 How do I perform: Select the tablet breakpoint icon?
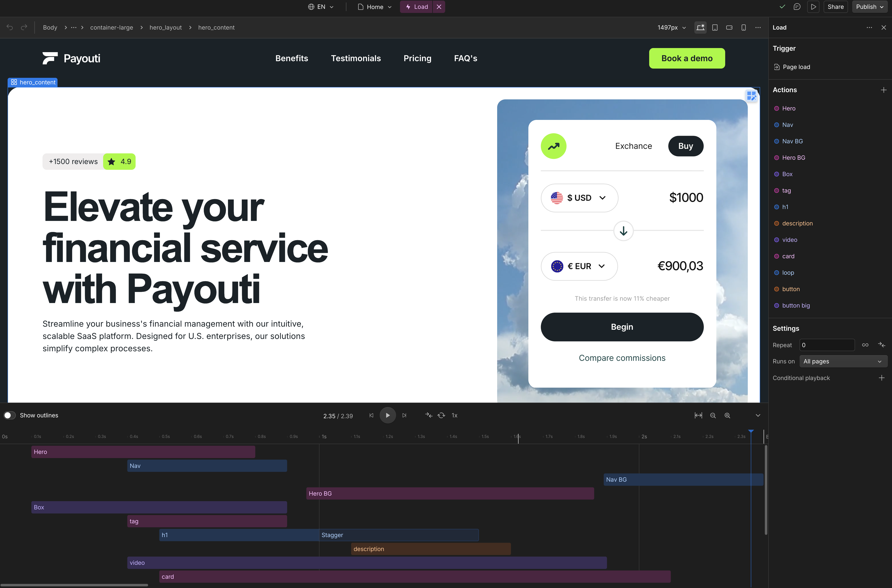pyautogui.click(x=715, y=27)
